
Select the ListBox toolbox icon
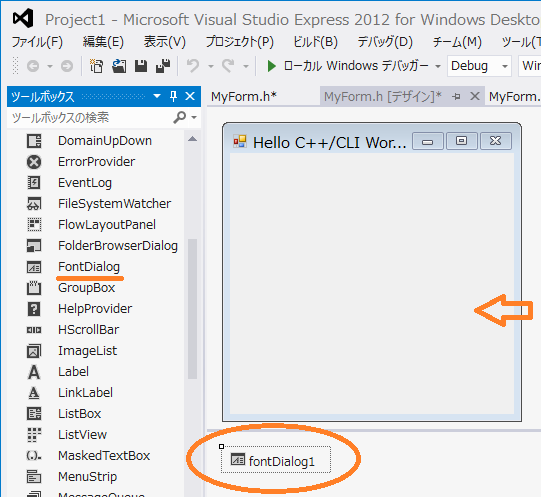pos(34,414)
